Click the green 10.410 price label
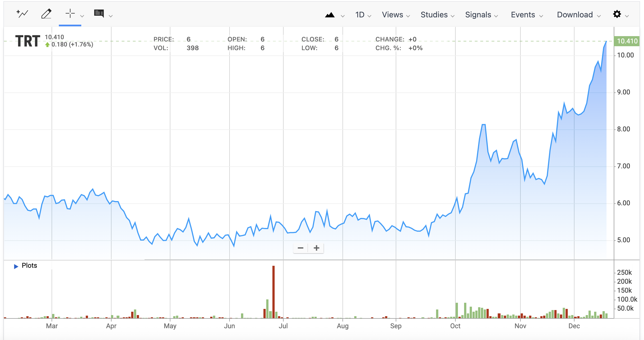This screenshot has width=644, height=340. (x=627, y=41)
